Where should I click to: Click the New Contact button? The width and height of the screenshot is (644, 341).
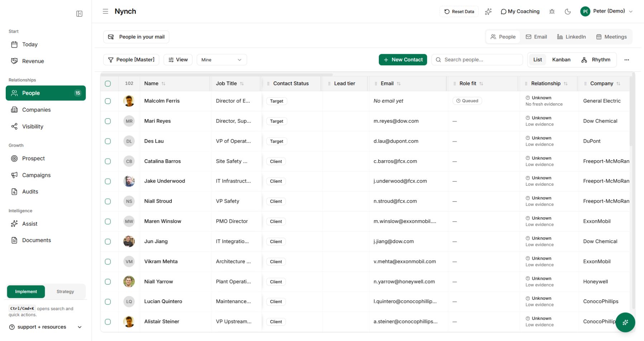(x=403, y=60)
